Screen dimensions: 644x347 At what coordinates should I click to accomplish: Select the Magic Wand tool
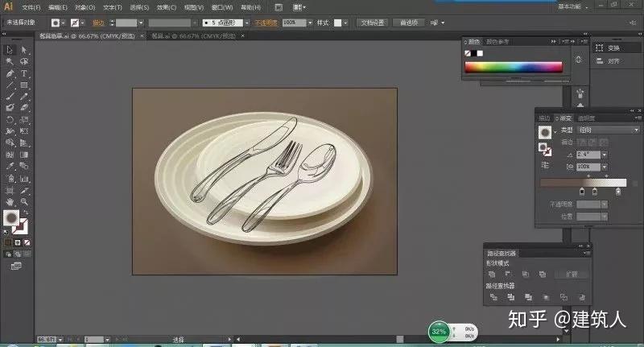[x=10, y=62]
